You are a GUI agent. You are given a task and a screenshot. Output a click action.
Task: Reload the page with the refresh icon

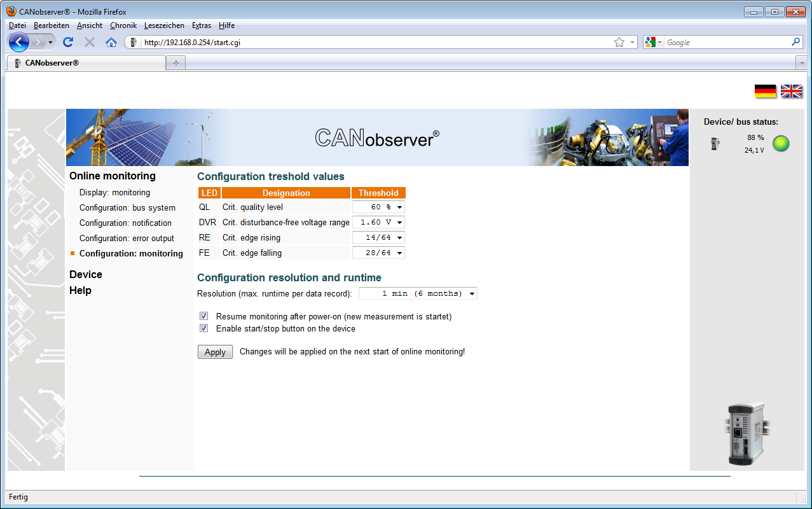point(68,43)
